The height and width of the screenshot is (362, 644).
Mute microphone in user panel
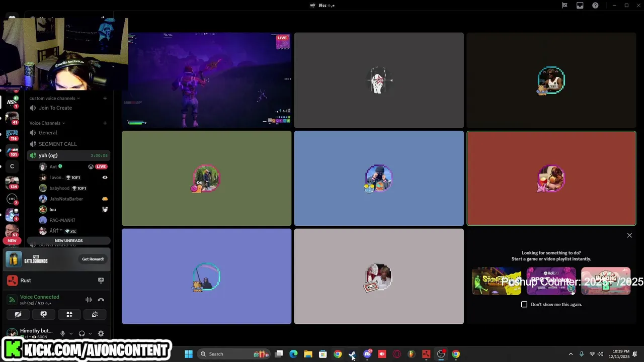tap(62, 333)
